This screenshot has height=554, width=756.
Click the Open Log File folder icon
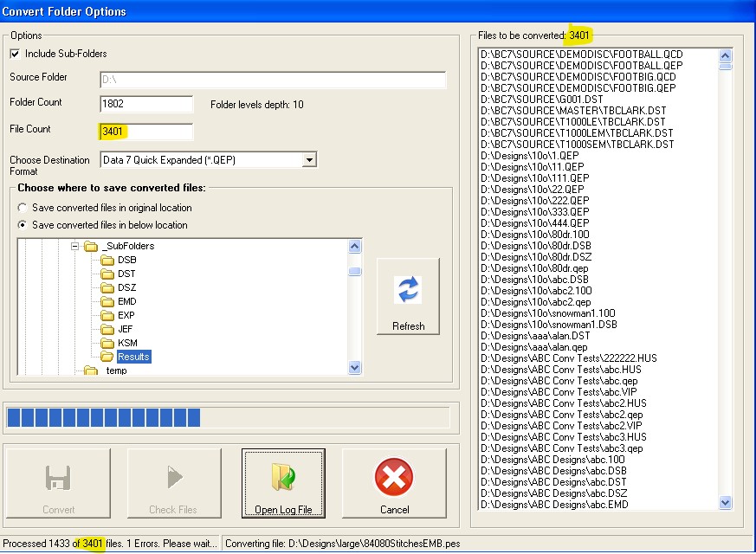283,476
